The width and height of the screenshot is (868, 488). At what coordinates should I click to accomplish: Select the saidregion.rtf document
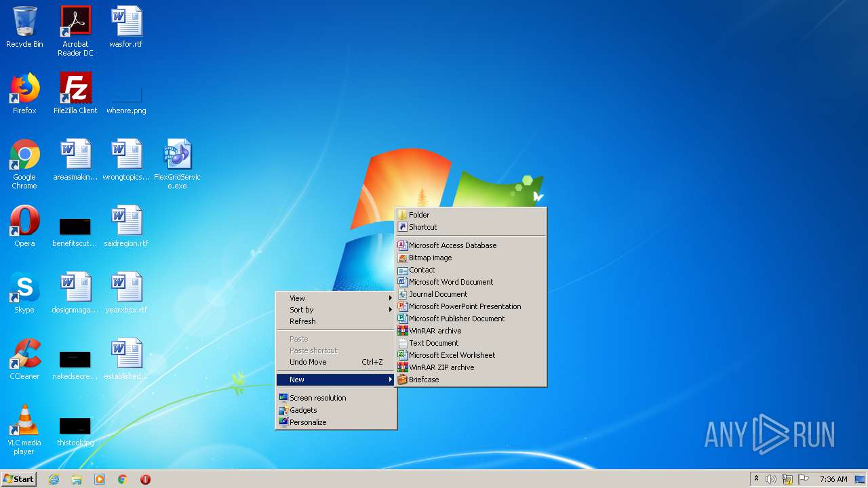click(126, 226)
